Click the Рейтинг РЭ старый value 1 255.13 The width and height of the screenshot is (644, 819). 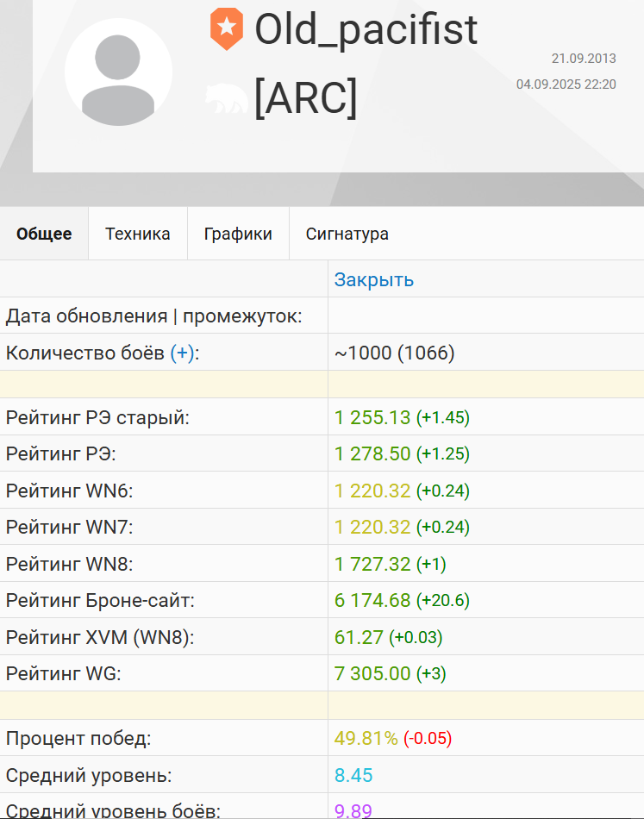coord(372,417)
